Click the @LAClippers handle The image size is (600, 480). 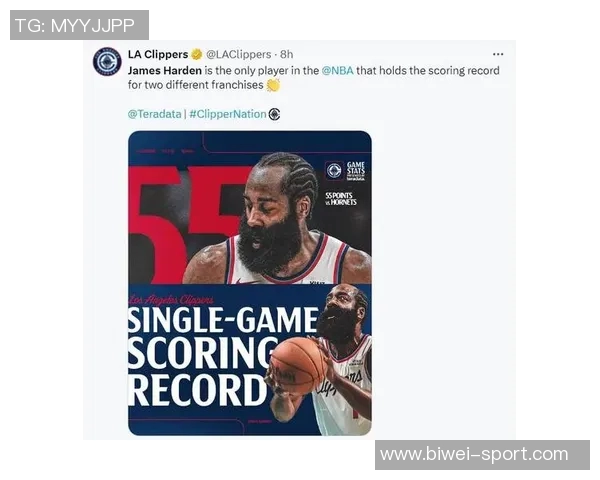click(x=239, y=54)
